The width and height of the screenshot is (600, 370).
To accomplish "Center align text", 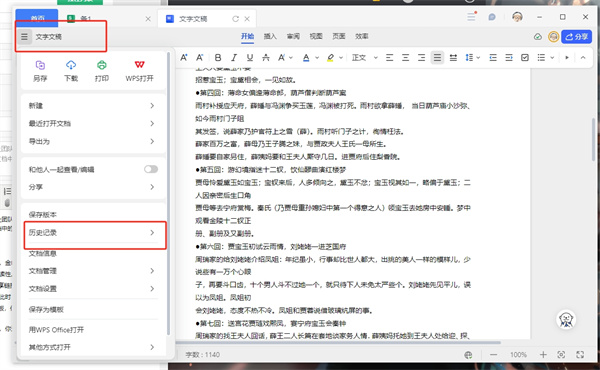I will click(x=405, y=57).
